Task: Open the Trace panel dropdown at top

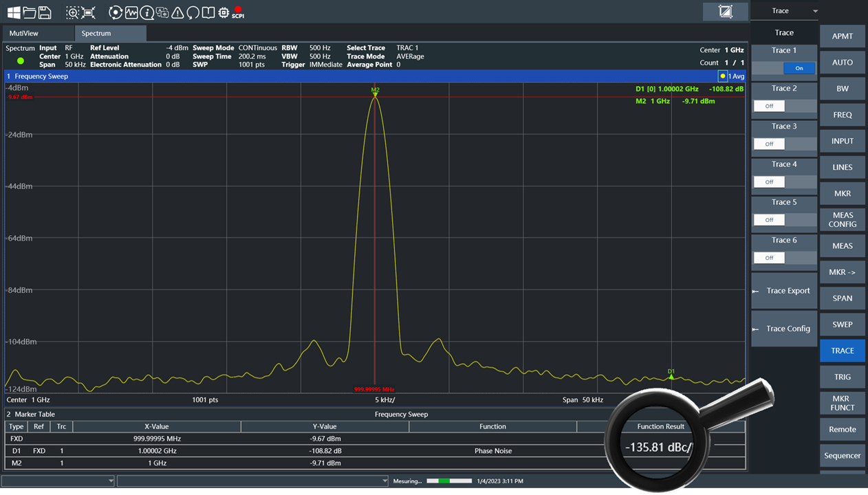Action: click(x=785, y=11)
